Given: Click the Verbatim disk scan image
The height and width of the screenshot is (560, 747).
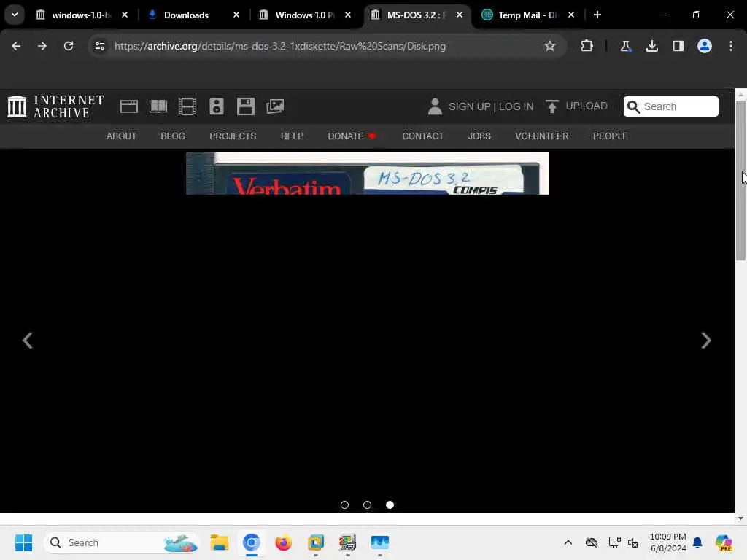Looking at the screenshot, I should [x=367, y=174].
